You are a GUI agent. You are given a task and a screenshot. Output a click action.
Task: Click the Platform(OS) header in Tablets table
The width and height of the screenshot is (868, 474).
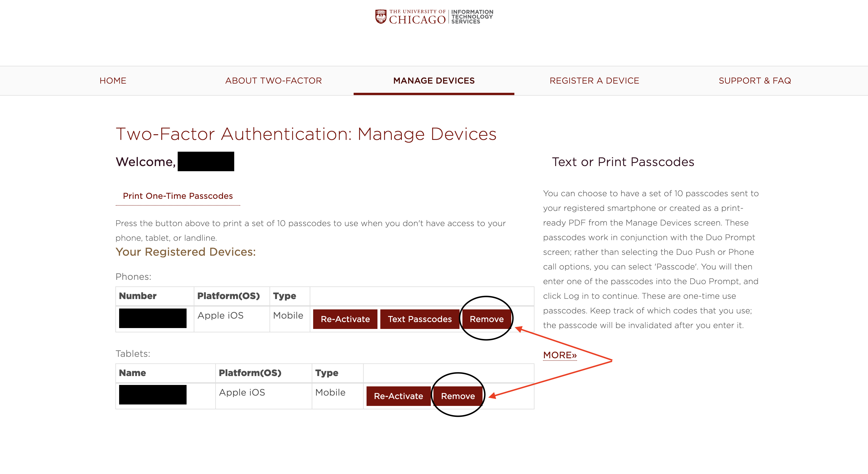(x=250, y=373)
